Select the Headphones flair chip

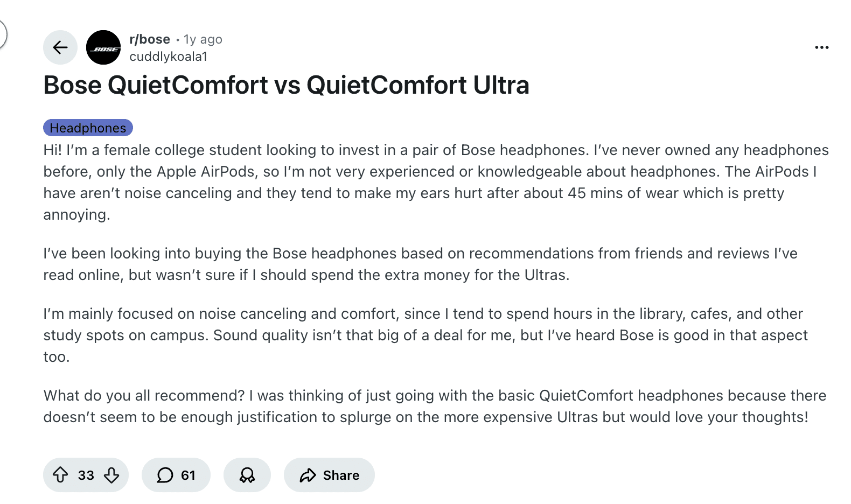click(87, 128)
